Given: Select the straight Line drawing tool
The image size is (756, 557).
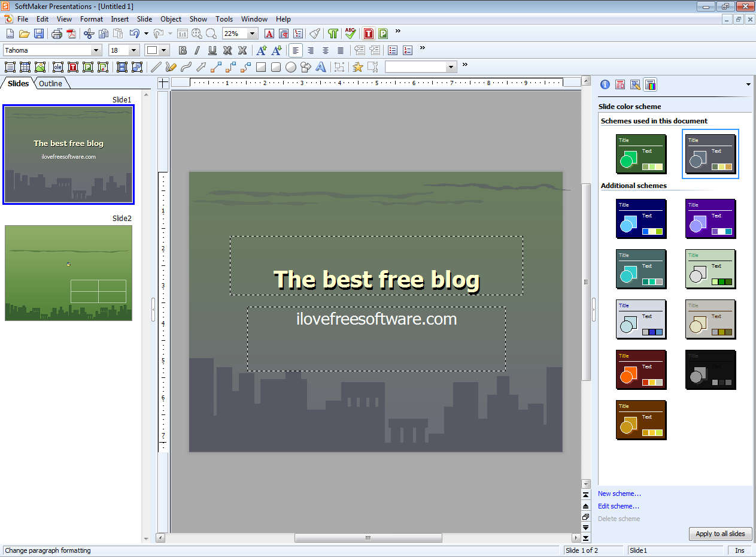Looking at the screenshot, I should tap(156, 67).
